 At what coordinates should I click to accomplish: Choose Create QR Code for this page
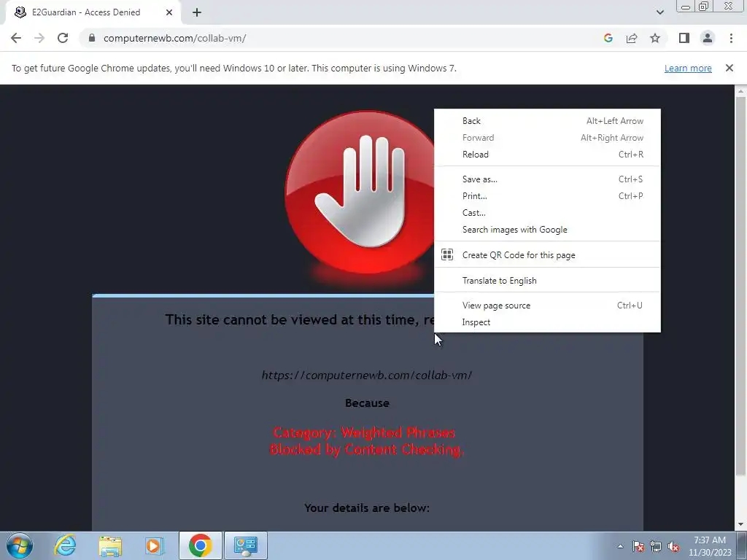(547, 254)
